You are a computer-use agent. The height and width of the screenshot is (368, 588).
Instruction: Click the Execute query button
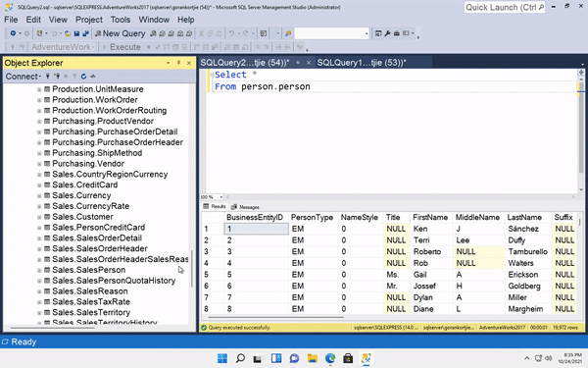click(122, 47)
